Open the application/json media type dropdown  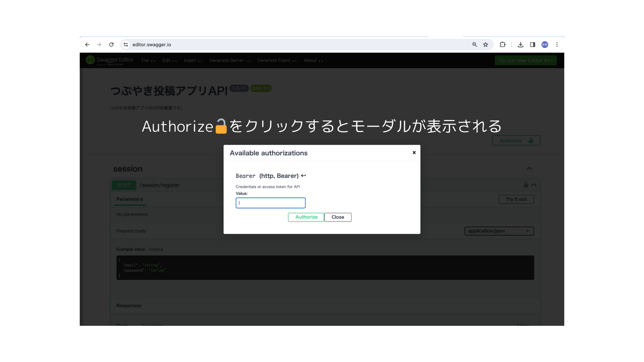click(x=499, y=231)
